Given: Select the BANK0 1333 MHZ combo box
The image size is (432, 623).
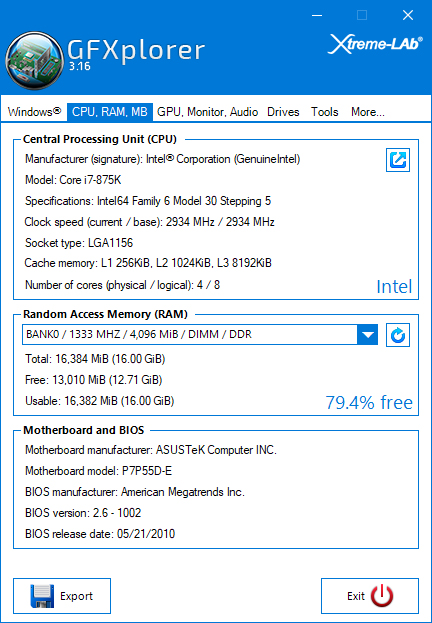Looking at the screenshot, I should [x=200, y=335].
